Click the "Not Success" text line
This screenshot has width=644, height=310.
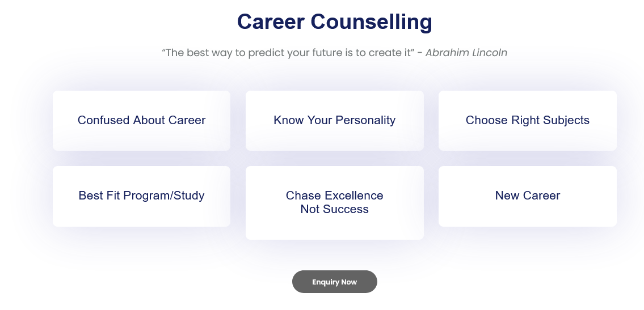pyautogui.click(x=334, y=210)
